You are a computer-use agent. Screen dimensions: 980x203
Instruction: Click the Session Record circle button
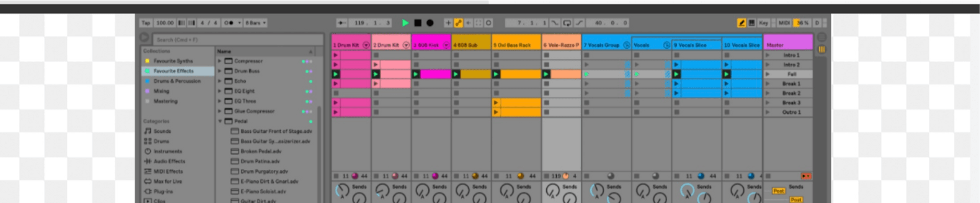(488, 23)
